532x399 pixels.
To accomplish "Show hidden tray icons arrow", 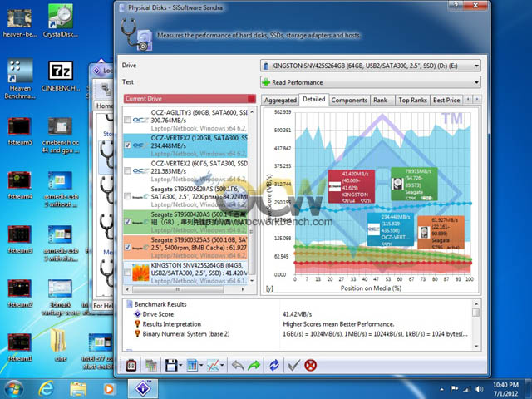I will coord(442,389).
